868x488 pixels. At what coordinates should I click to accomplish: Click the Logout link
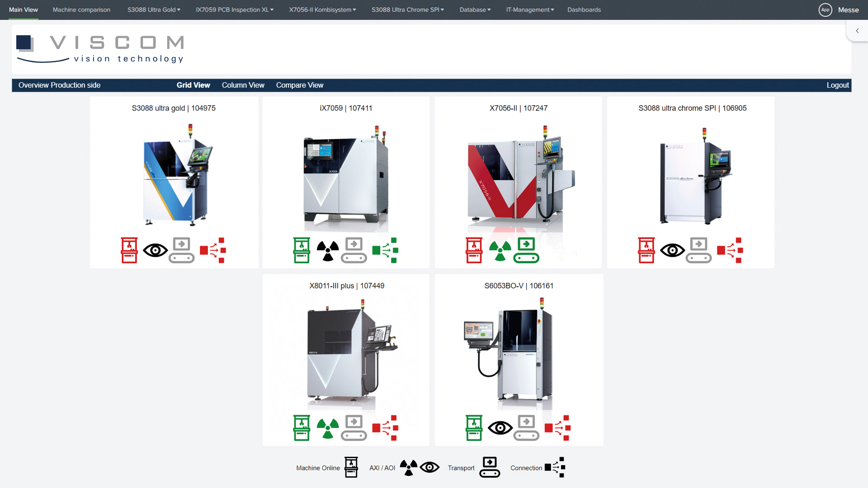[x=838, y=85]
